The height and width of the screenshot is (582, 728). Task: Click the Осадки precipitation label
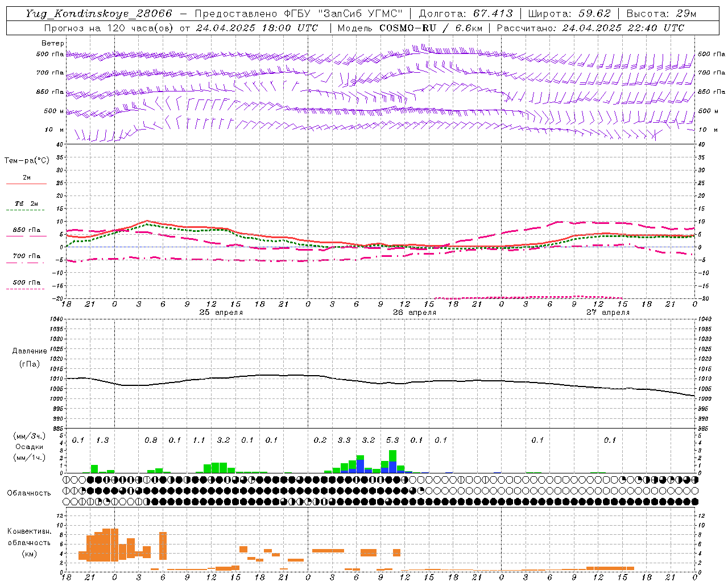click(28, 447)
